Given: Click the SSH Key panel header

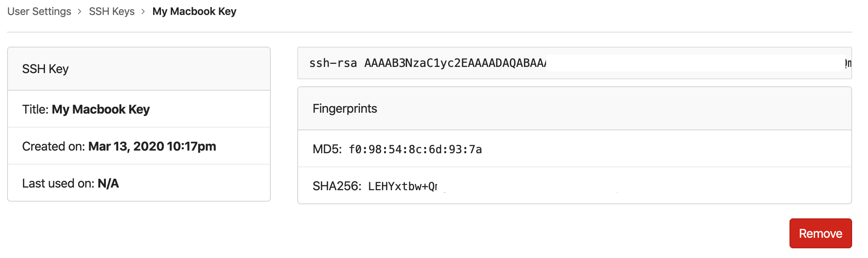Looking at the screenshot, I should coord(45,69).
